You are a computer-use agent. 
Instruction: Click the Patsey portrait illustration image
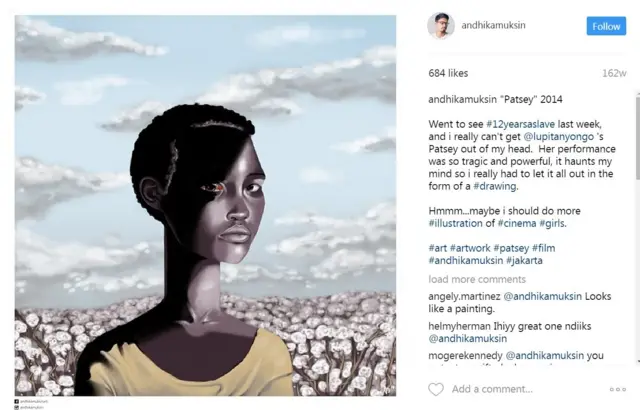205,206
